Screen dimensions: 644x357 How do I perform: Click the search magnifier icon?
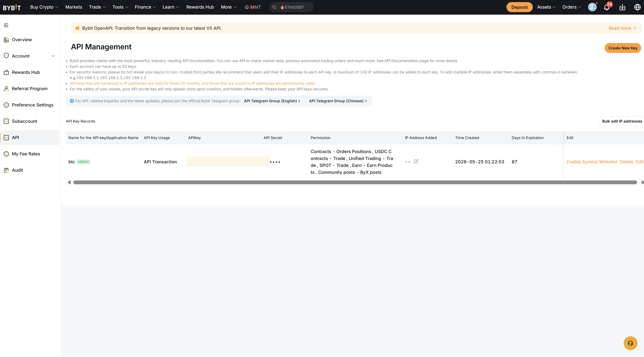coord(274,7)
